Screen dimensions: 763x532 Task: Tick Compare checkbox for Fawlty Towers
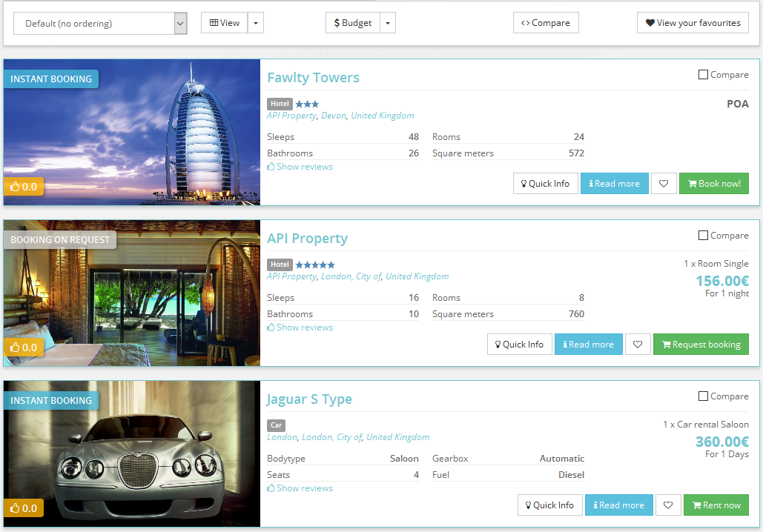pos(704,75)
